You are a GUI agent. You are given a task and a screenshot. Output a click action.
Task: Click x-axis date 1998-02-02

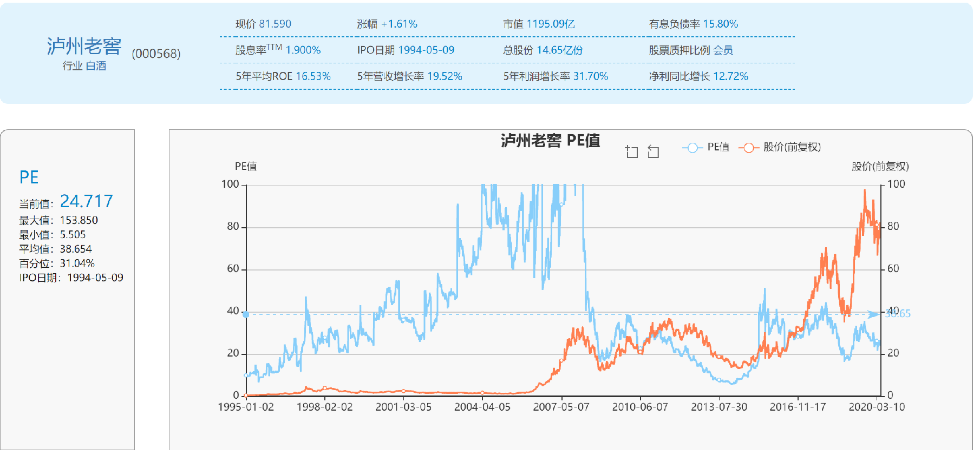point(325,407)
